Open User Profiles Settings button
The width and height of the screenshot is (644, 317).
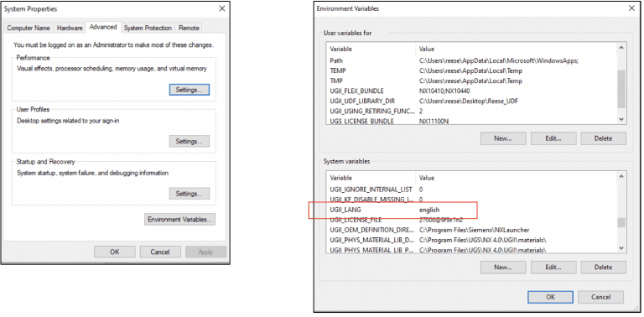(x=190, y=141)
